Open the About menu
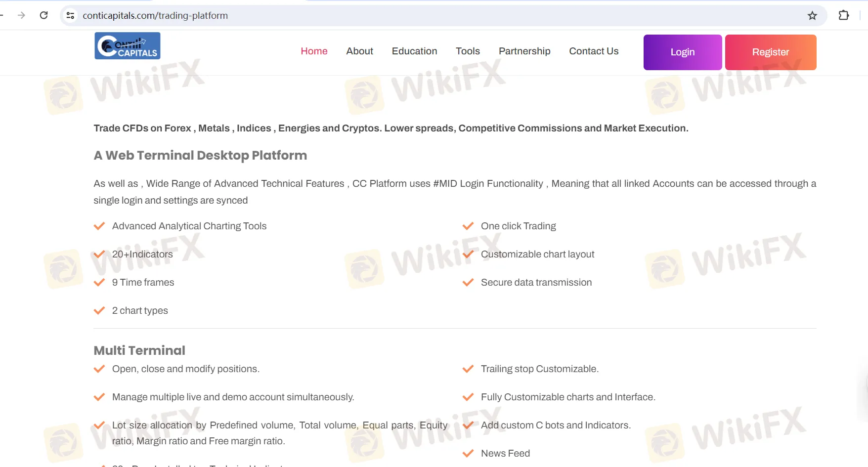 click(359, 51)
